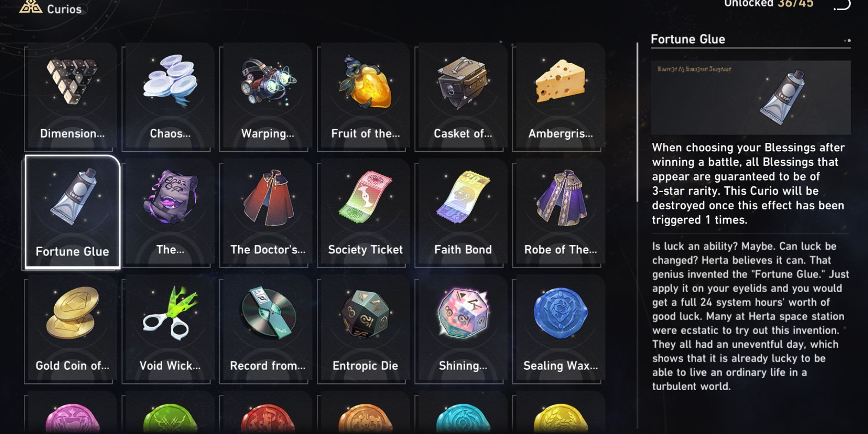The image size is (868, 434).
Task: Click the Curios header title
Action: click(64, 9)
